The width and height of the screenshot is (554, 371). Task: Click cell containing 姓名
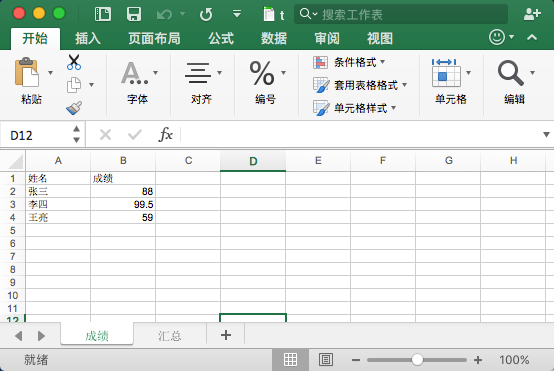[x=58, y=178]
